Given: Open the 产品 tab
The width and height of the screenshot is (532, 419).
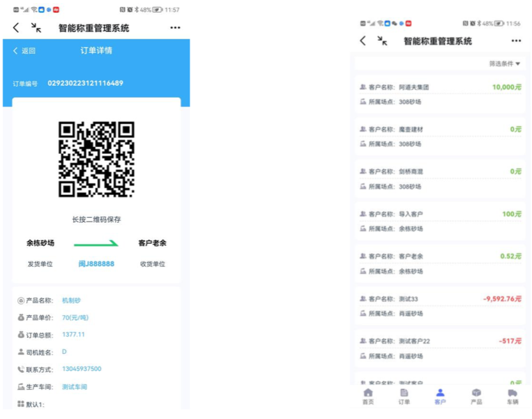Looking at the screenshot, I should coord(476,397).
